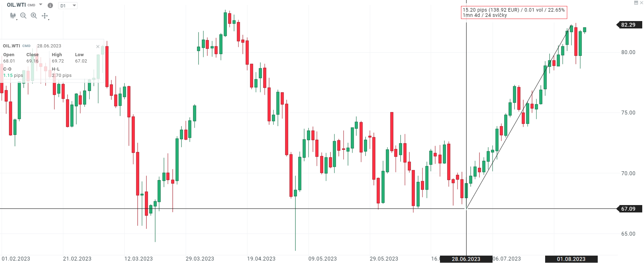
Task: Click the 28.06.2023 date marker on time axis
Action: tap(466, 259)
